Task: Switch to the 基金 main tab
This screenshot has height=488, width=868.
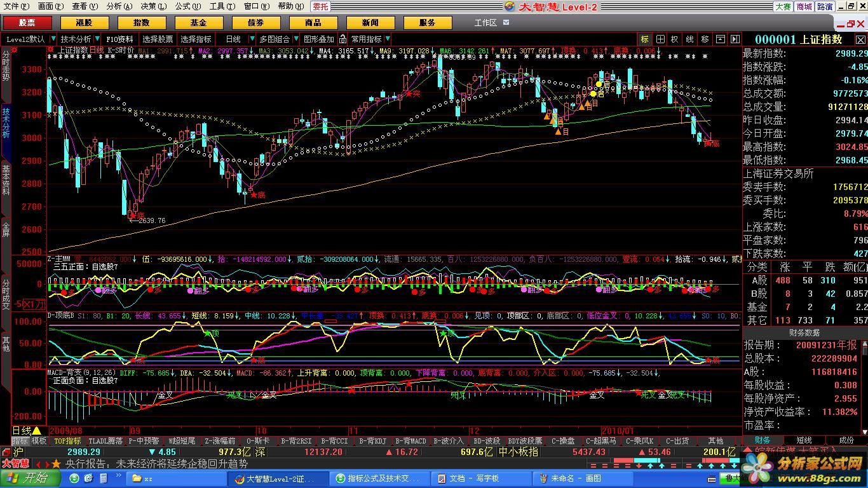Action: click(x=199, y=22)
